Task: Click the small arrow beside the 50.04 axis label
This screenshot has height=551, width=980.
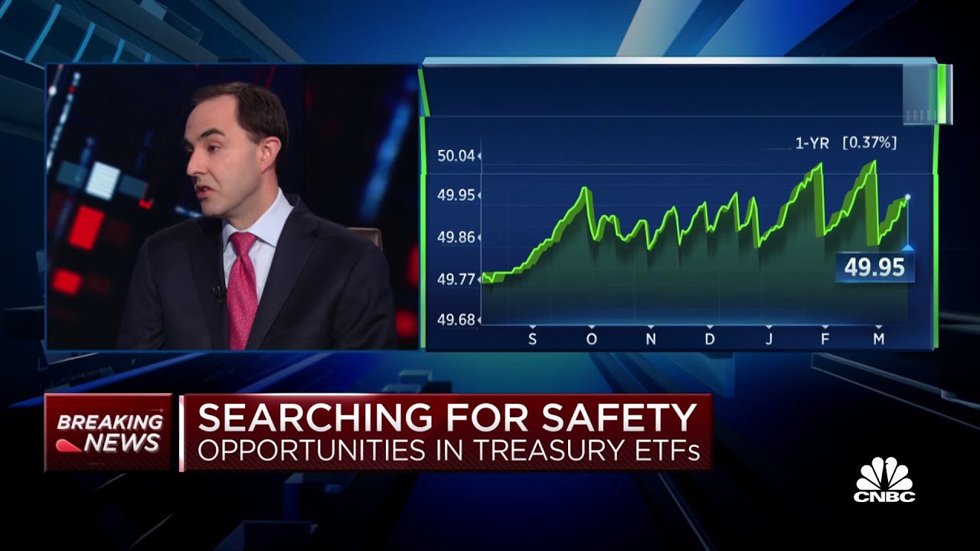Action: pos(479,156)
